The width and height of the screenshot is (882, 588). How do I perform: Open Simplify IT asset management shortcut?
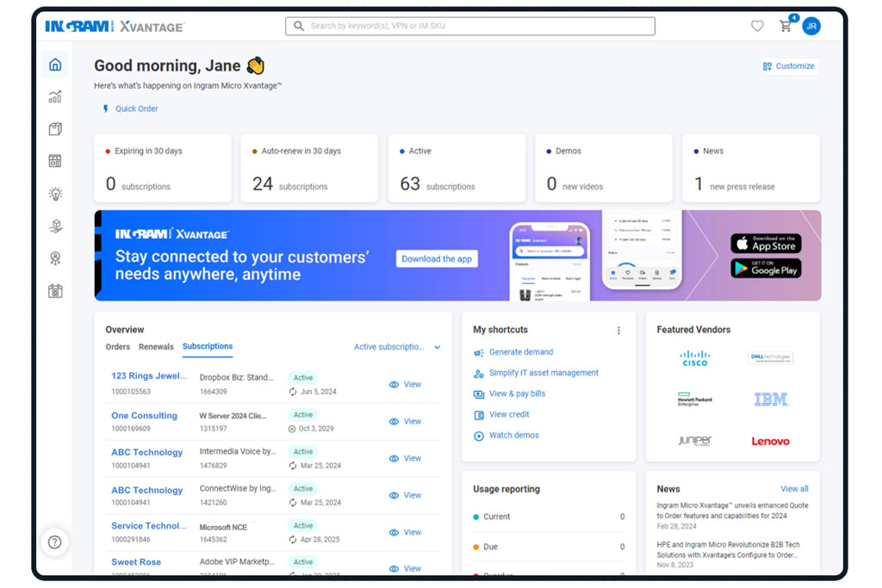543,373
